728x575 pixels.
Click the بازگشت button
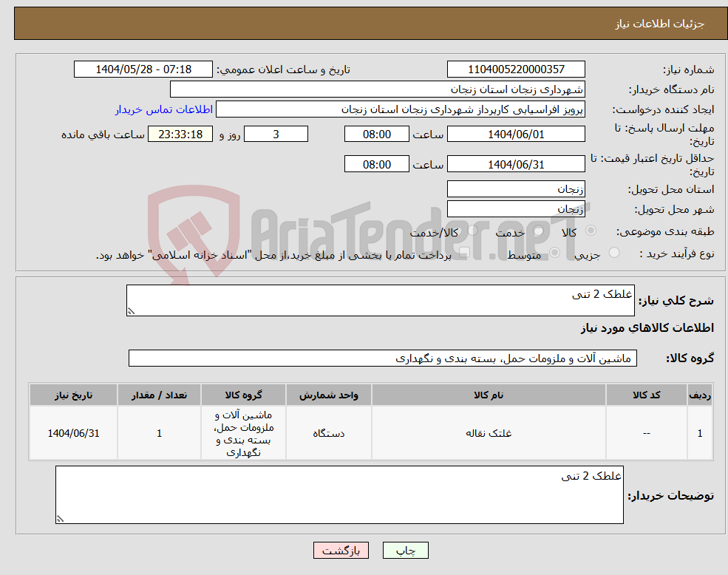click(x=341, y=550)
